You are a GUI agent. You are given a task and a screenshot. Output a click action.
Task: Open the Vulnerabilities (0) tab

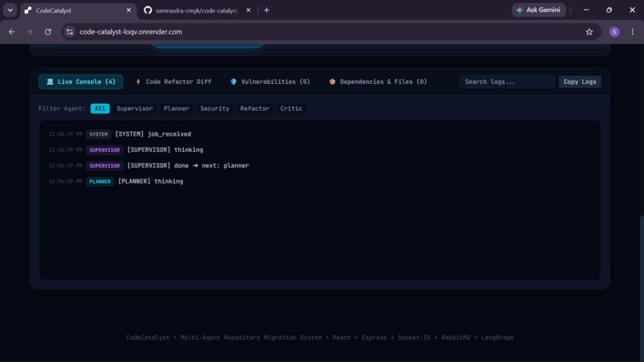click(x=270, y=82)
